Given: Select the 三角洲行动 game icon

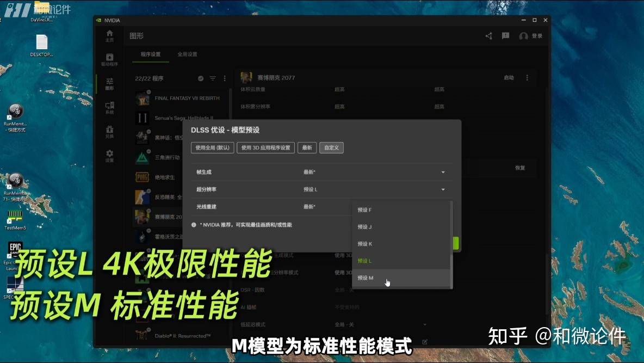Looking at the screenshot, I should point(143,158).
